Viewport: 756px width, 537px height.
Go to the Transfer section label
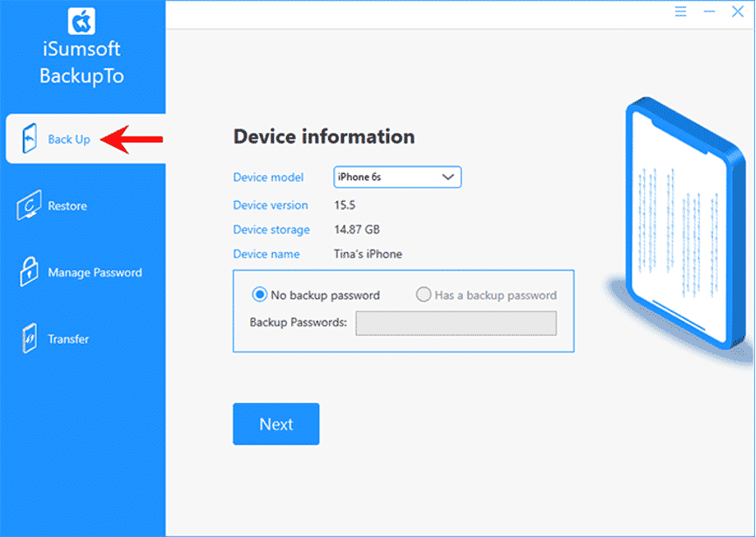(68, 339)
